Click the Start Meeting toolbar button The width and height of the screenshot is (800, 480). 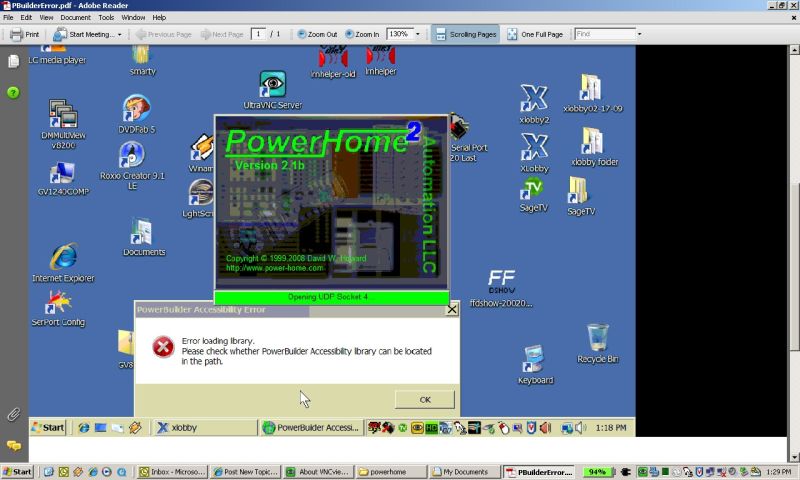click(84, 34)
